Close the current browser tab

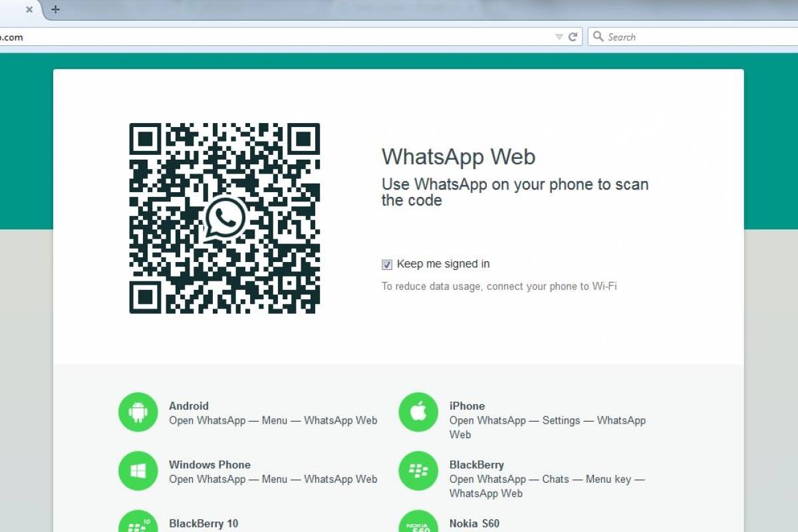pyautogui.click(x=29, y=9)
